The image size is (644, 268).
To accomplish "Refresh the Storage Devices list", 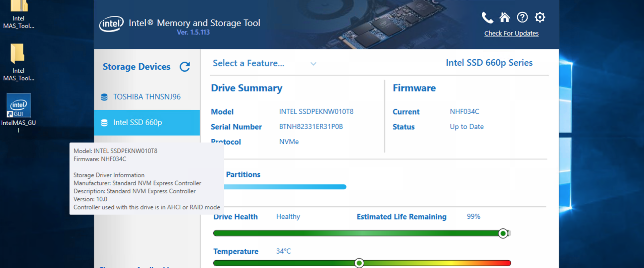I will tap(185, 67).
